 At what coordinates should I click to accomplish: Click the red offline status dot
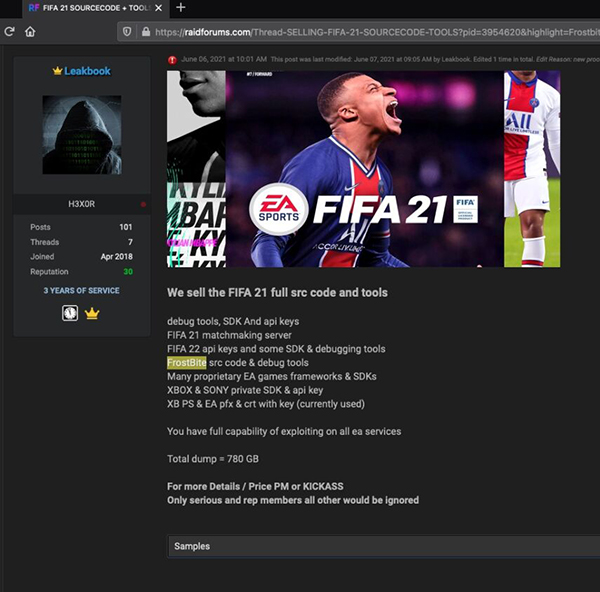[x=143, y=204]
